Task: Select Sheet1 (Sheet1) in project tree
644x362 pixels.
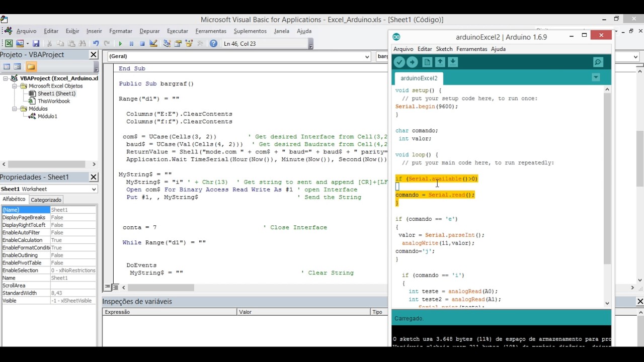Action: click(56, 94)
